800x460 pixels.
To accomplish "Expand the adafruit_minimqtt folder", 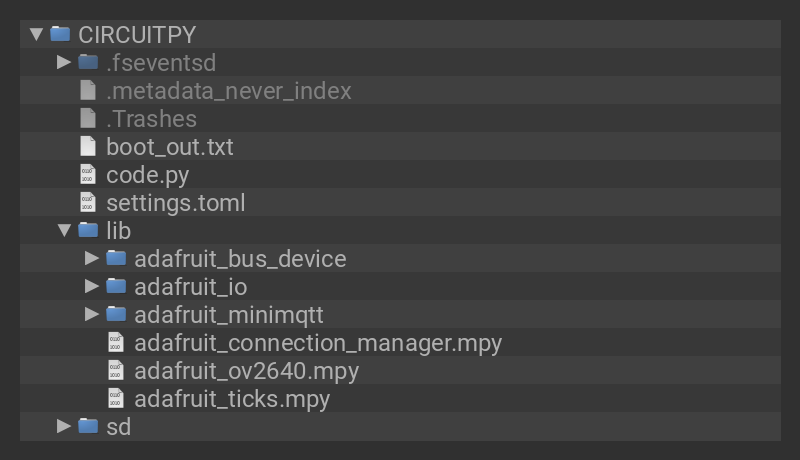I will coord(92,314).
